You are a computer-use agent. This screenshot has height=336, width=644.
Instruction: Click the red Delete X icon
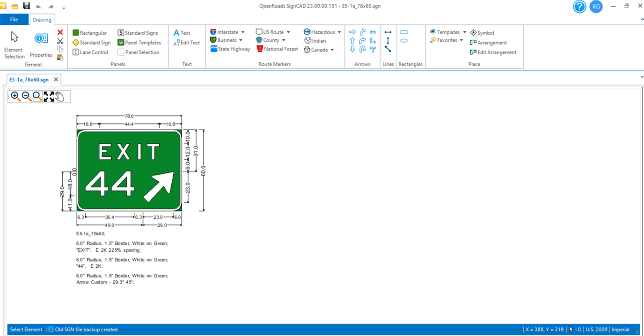pos(60,32)
